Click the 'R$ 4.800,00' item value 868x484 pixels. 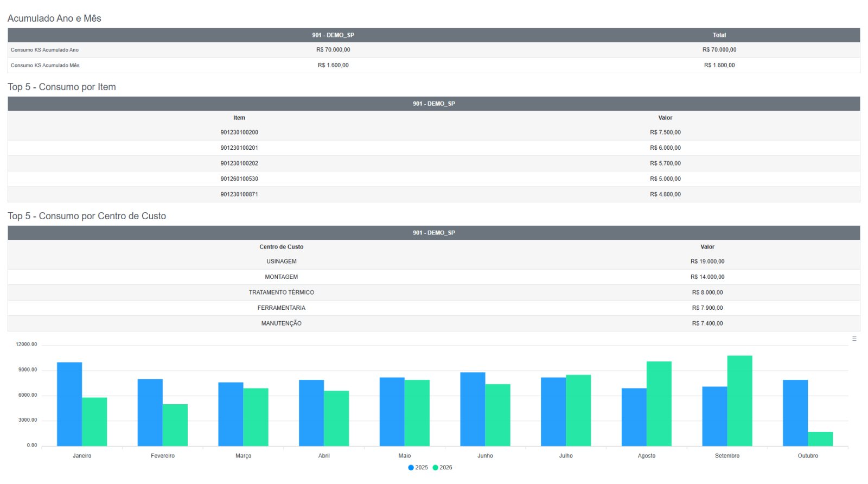pos(665,194)
